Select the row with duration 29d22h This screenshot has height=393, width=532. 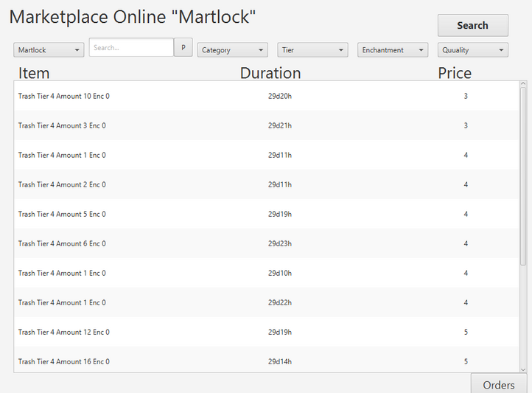tap(266, 303)
